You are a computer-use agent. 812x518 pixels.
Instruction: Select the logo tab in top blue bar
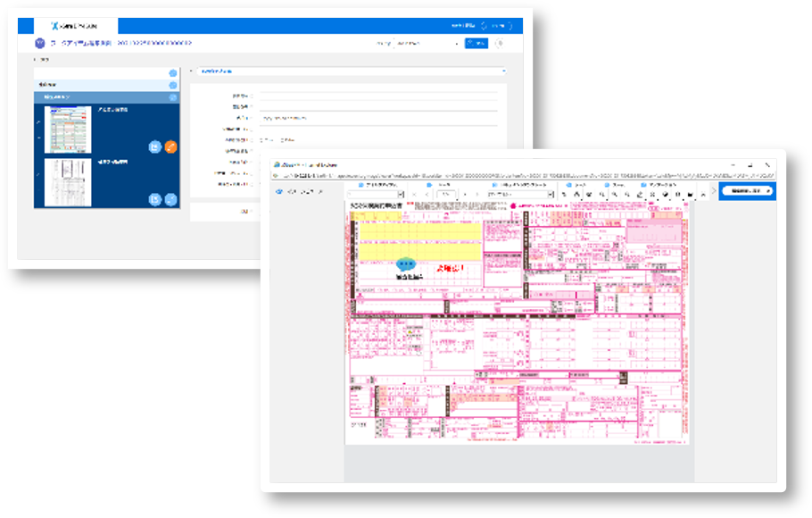pos(80,27)
